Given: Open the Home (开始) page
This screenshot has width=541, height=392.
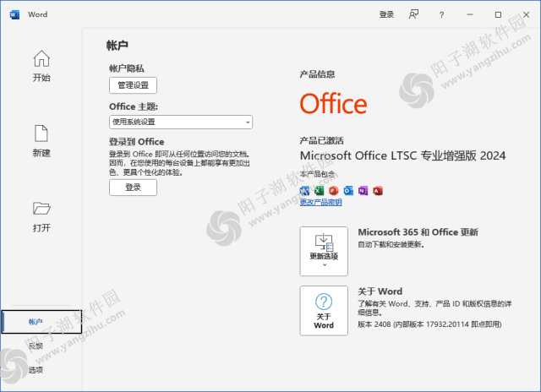Looking at the screenshot, I should pos(41,66).
